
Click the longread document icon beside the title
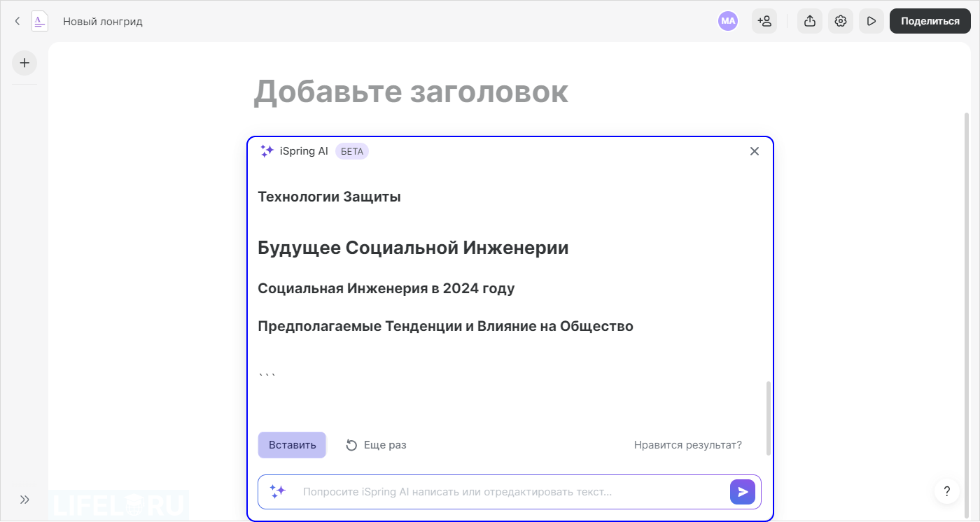point(39,21)
